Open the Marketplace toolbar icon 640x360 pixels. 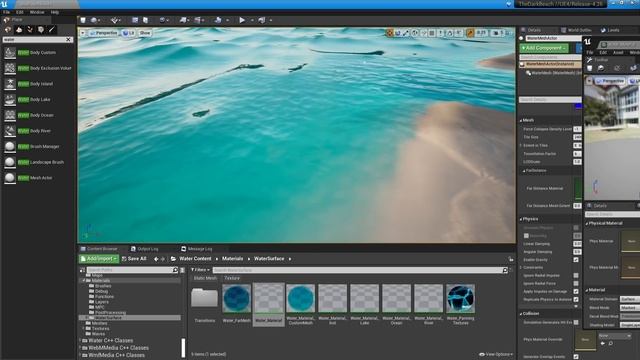click(145, 20)
